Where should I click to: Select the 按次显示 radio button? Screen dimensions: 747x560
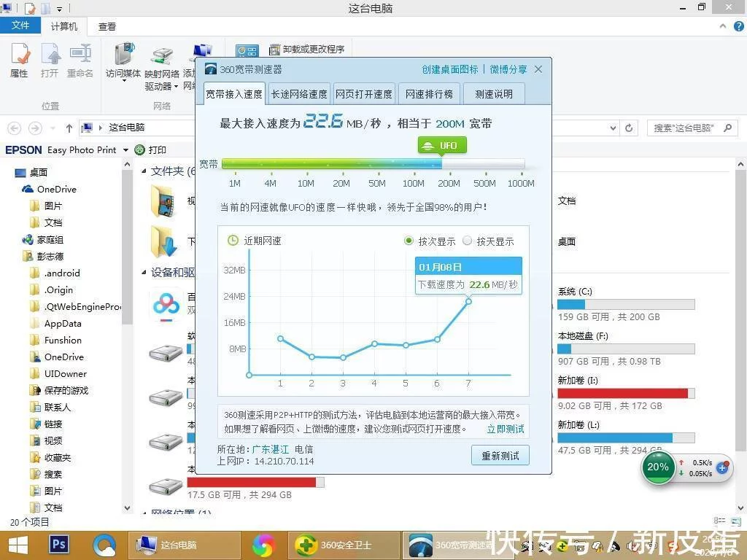pos(409,241)
